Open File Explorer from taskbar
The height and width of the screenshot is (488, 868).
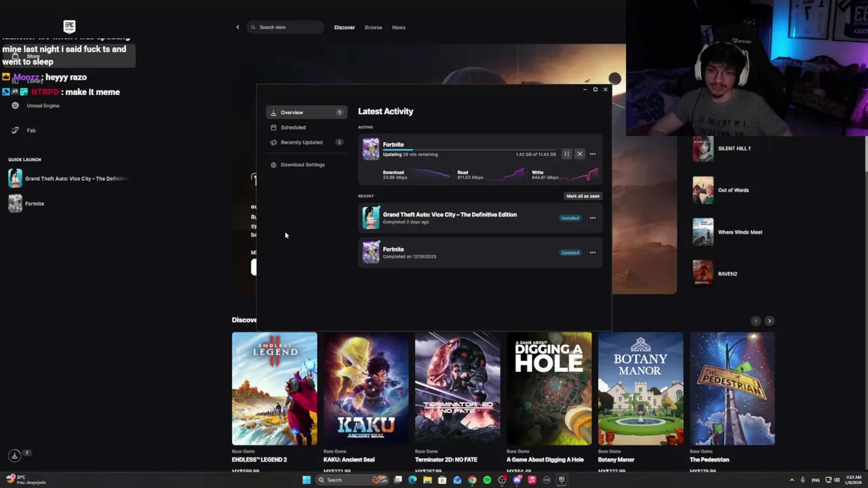click(427, 480)
